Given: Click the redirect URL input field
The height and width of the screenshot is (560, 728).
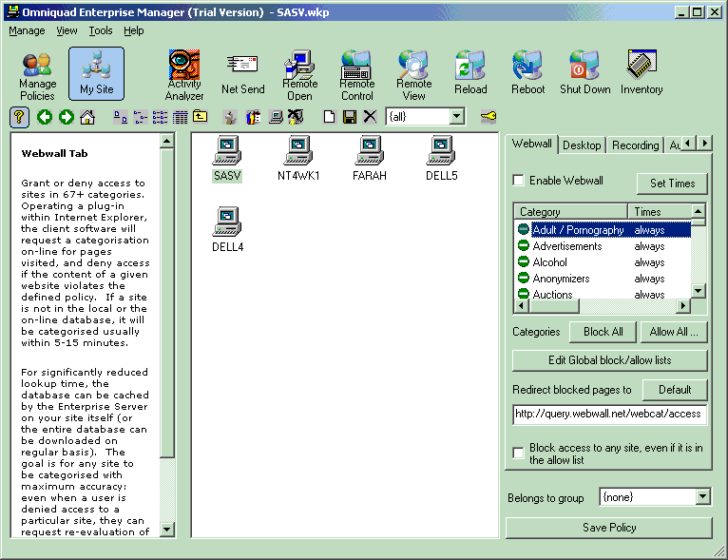Looking at the screenshot, I should point(609,415).
